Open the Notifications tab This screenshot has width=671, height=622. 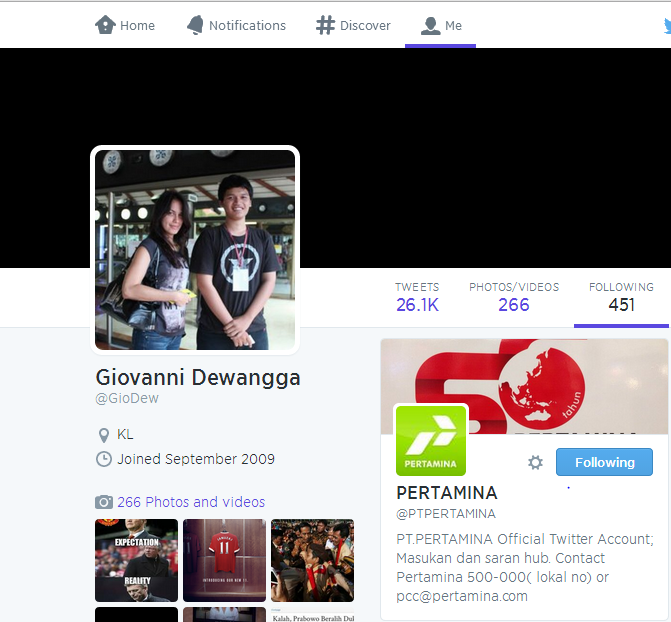[x=236, y=25]
